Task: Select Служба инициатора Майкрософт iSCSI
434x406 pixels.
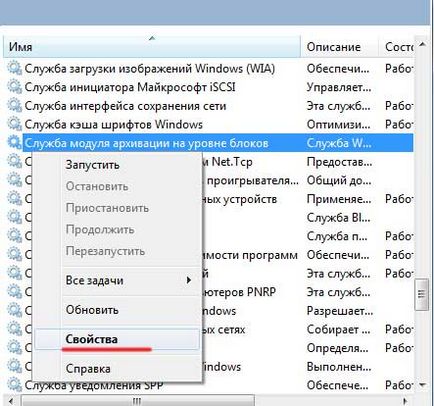Action: [x=130, y=87]
